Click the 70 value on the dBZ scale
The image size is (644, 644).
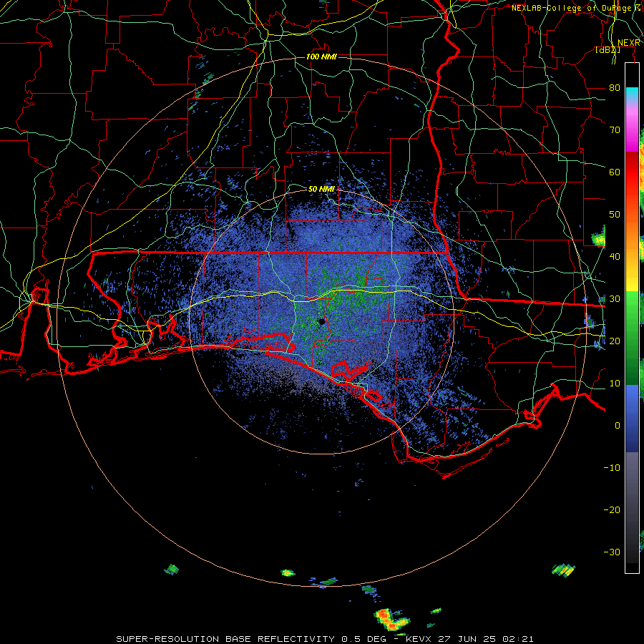tap(615, 130)
